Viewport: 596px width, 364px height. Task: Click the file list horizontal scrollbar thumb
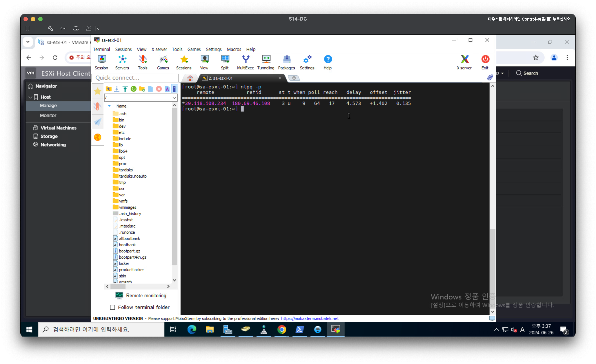point(118,286)
